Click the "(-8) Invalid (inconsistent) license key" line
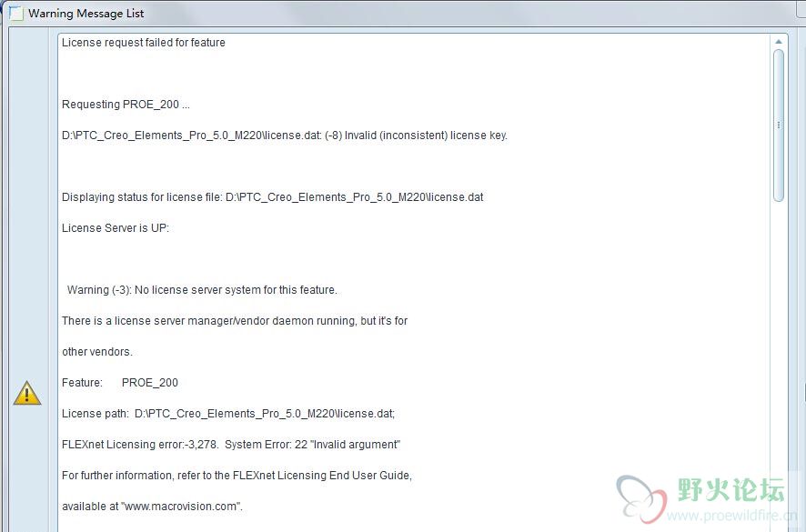806x532 pixels. [x=285, y=136]
